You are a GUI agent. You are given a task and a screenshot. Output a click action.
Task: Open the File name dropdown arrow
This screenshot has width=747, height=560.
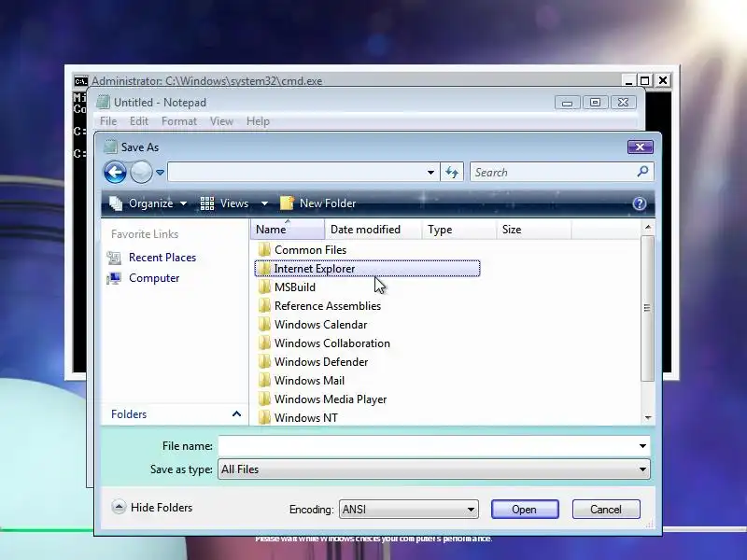(642, 446)
